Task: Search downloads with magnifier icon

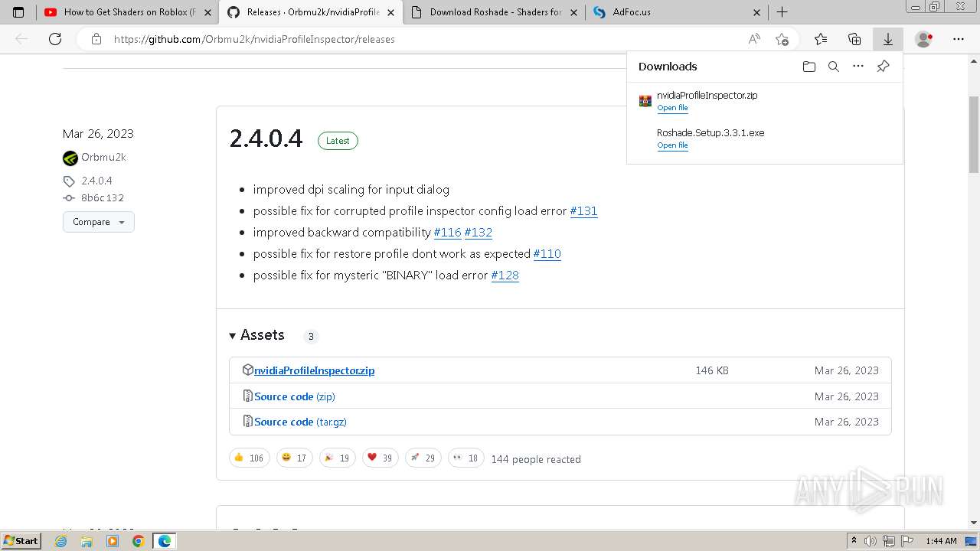Action: click(x=834, y=67)
